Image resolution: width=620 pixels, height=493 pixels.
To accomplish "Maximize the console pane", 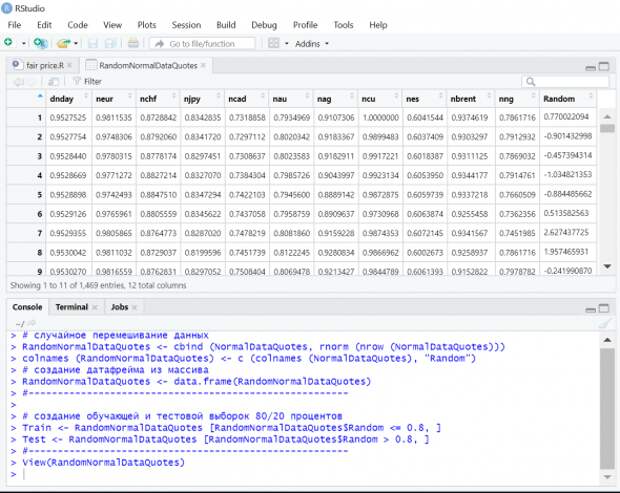I will click(604, 308).
